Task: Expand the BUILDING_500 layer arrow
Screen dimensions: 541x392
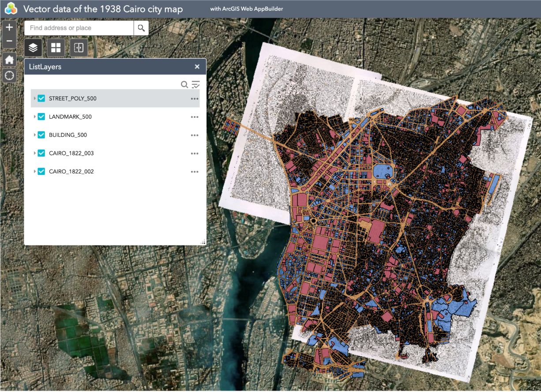Action: pos(35,135)
